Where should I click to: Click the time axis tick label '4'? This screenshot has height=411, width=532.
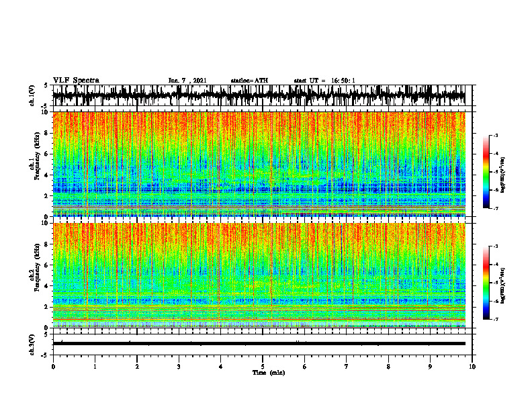[220, 367]
